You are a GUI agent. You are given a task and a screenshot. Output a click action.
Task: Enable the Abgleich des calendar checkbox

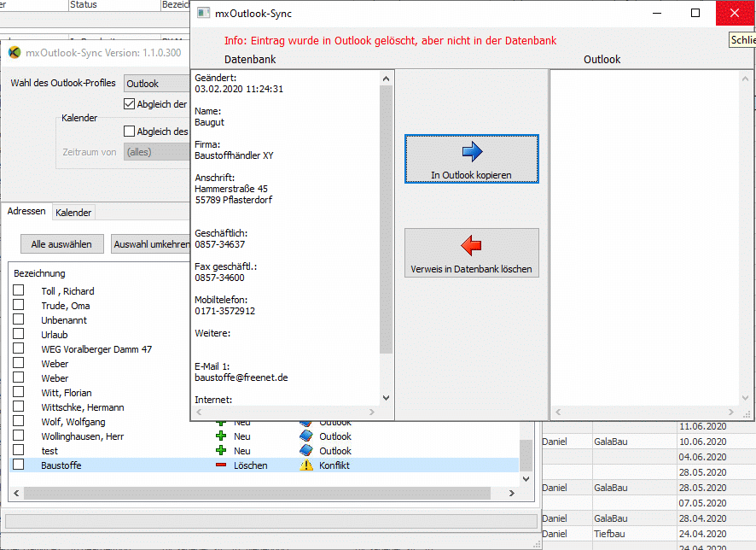pyautogui.click(x=129, y=132)
